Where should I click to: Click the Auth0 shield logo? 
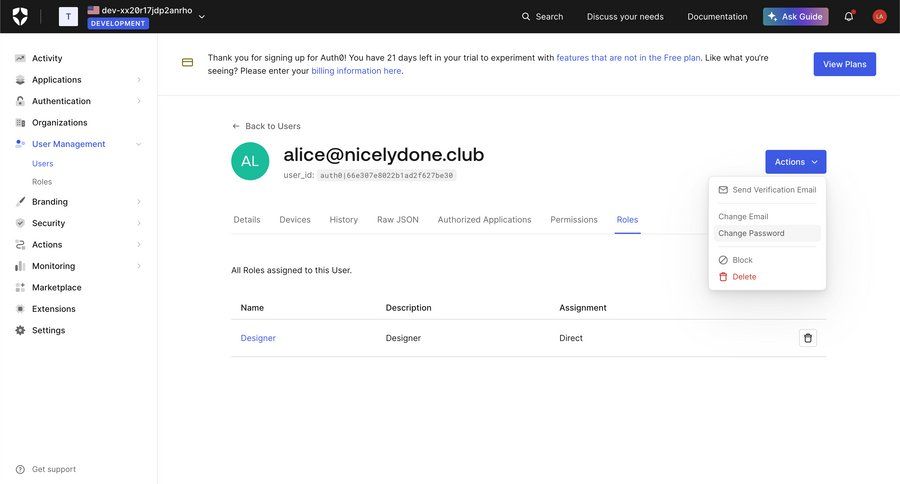point(20,16)
